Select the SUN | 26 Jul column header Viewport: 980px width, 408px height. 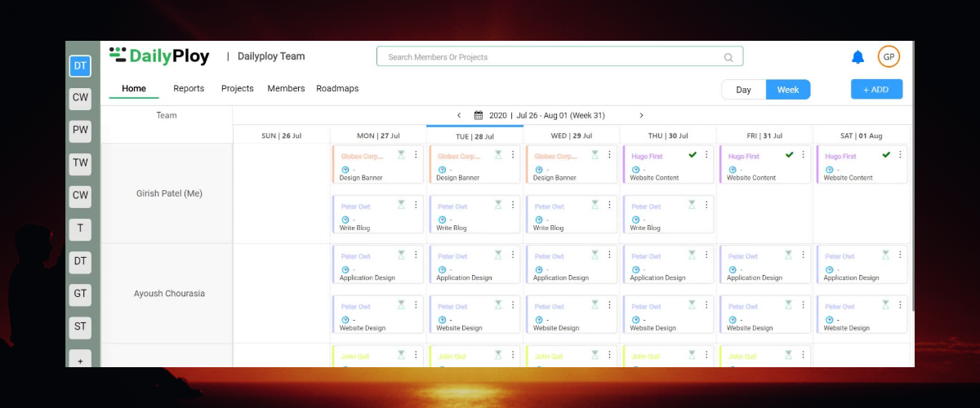(x=282, y=136)
